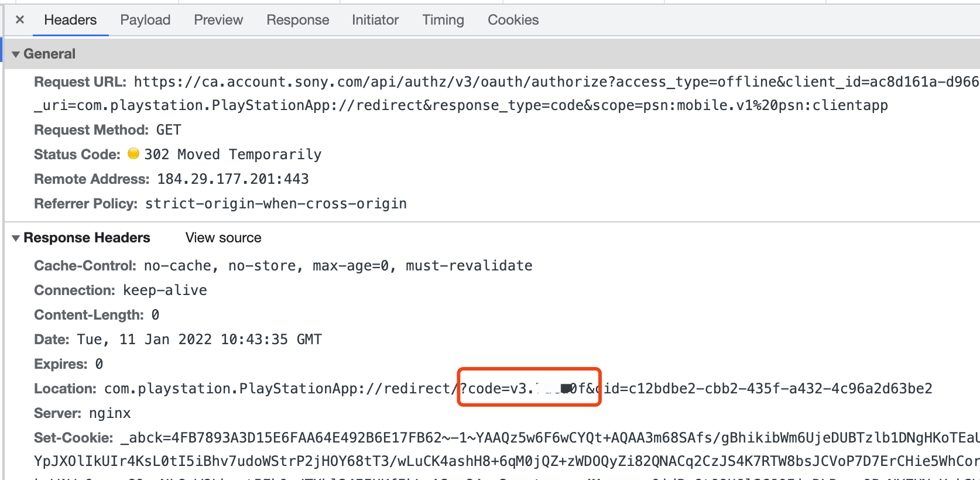Screen dimensions: 980x480
Task: Switch to the Headers tab
Action: pyautogui.click(x=70, y=20)
